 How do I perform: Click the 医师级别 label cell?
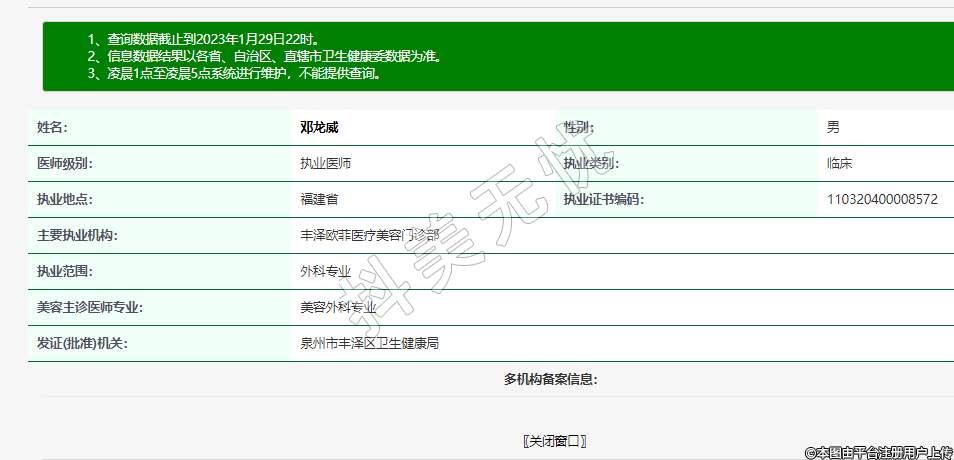click(x=65, y=164)
